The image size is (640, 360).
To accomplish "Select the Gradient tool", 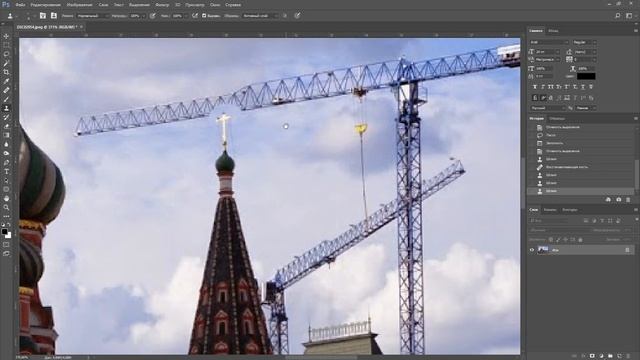I will (6, 135).
